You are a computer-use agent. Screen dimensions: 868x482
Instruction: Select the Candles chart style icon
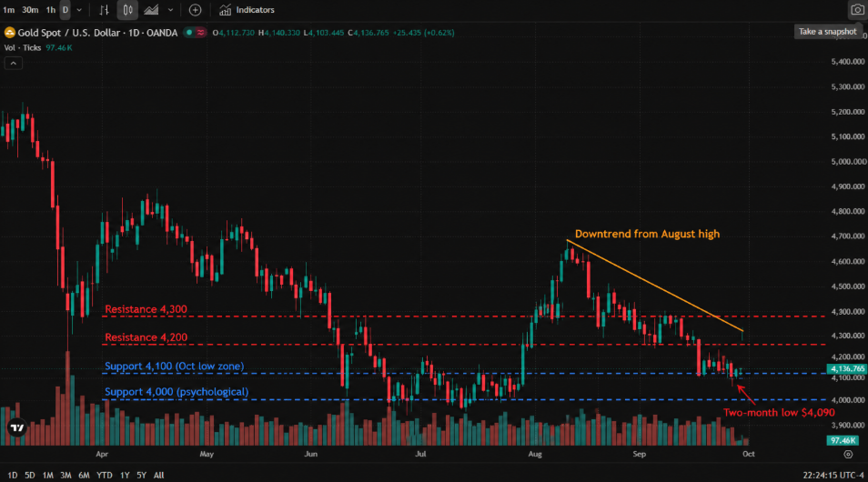(x=128, y=10)
